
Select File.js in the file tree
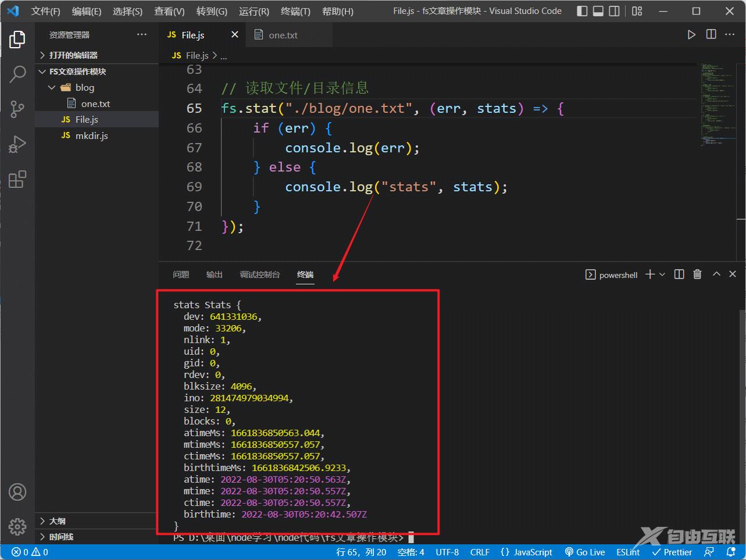[97, 119]
